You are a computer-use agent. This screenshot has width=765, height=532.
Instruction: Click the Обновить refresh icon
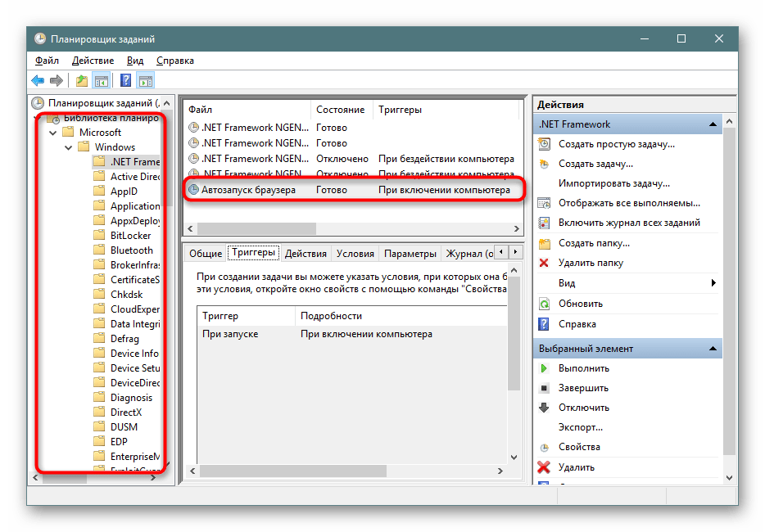click(x=544, y=304)
